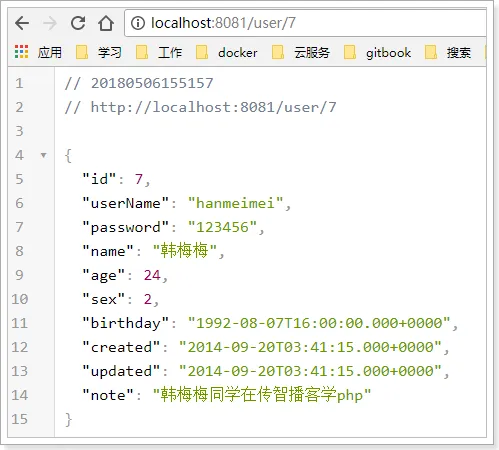This screenshot has height=450, width=499.
Task: Click line number 14 in the gutter
Action: point(20,395)
